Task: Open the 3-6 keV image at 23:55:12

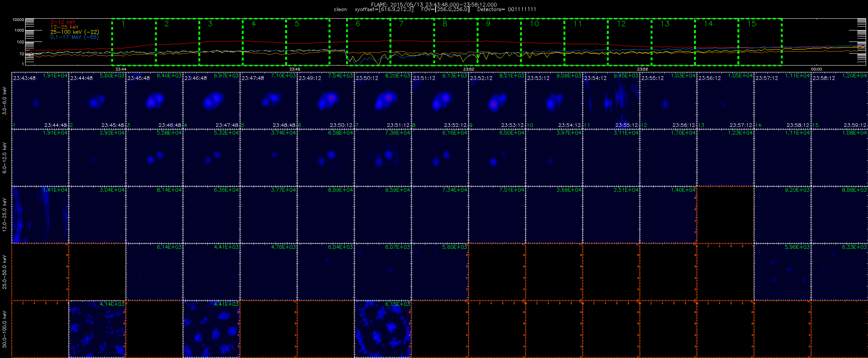Action: 668,101
